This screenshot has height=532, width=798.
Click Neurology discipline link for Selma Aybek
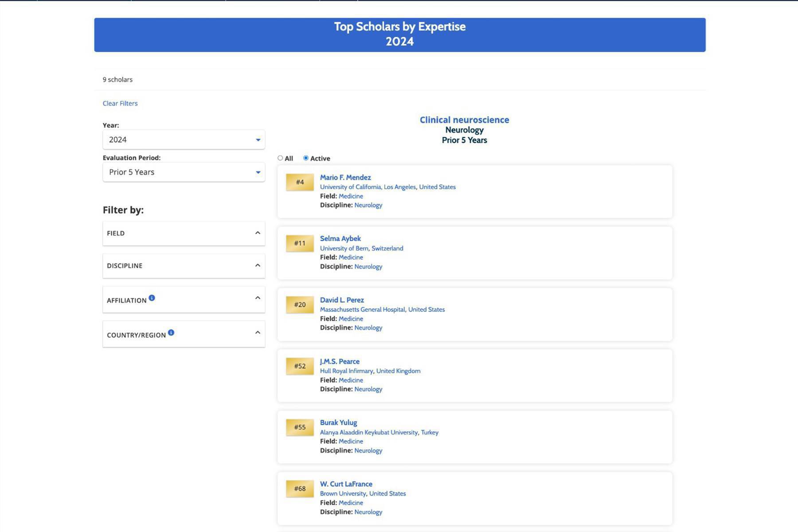(368, 266)
